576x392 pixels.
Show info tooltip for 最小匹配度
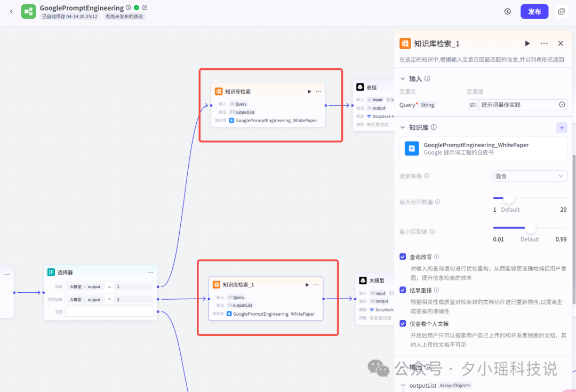(432, 231)
